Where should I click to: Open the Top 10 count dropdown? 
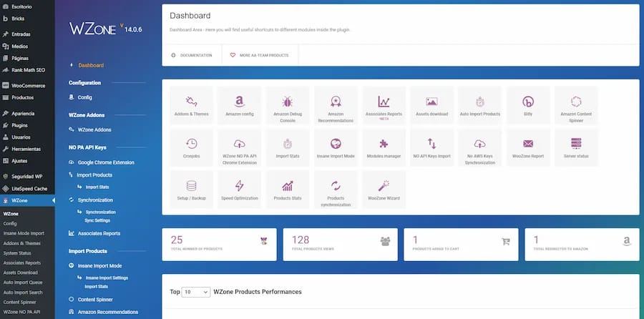point(196,292)
